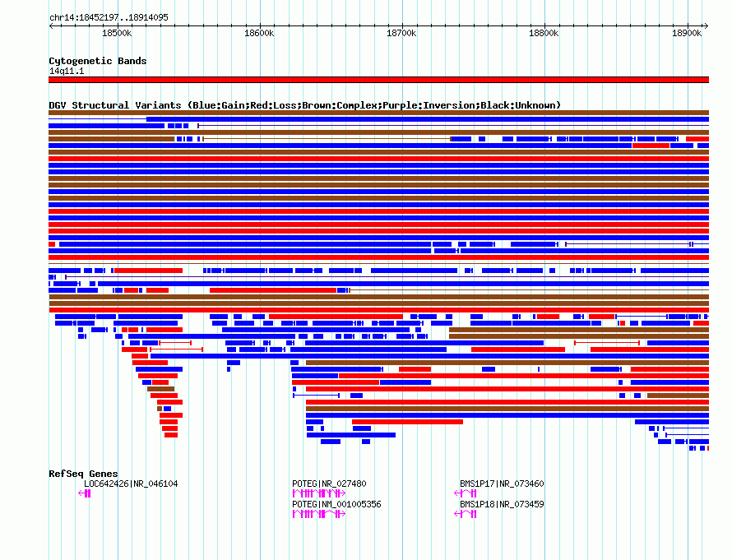Click the topmost brown complex variant bar
Image resolution: width=732 pixels, height=560 pixels.
[x=378, y=113]
